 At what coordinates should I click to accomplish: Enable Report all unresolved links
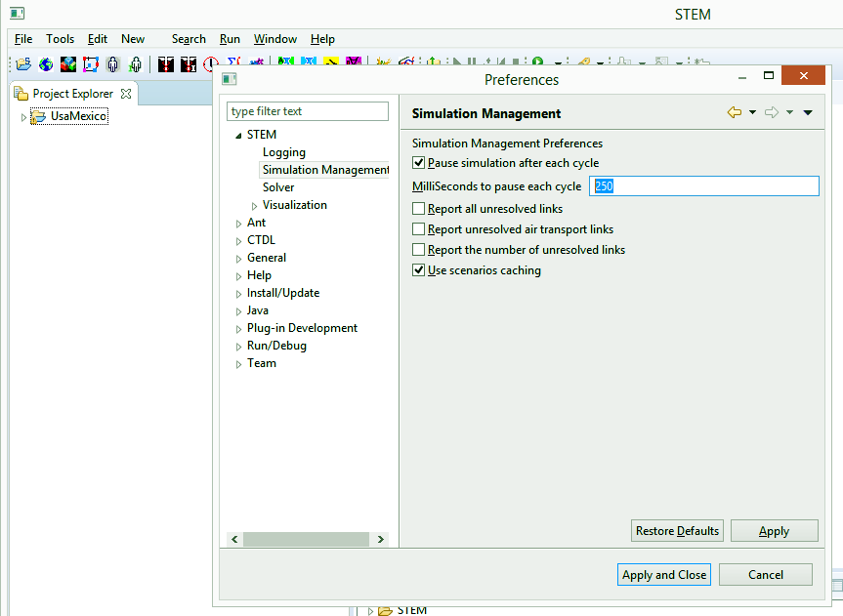coord(418,209)
